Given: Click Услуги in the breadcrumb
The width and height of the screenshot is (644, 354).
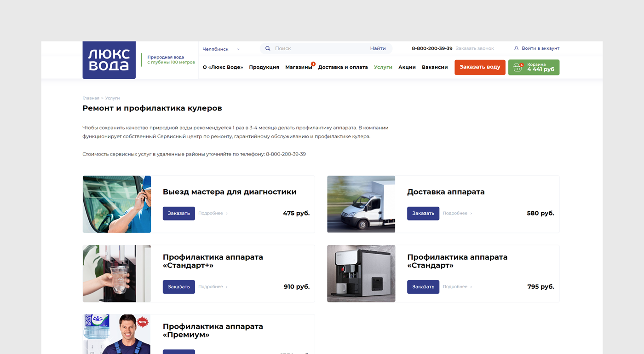Looking at the screenshot, I should coord(112,98).
